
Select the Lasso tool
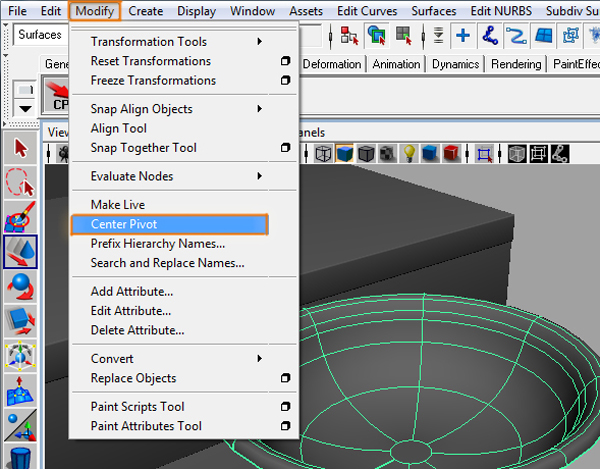point(21,182)
